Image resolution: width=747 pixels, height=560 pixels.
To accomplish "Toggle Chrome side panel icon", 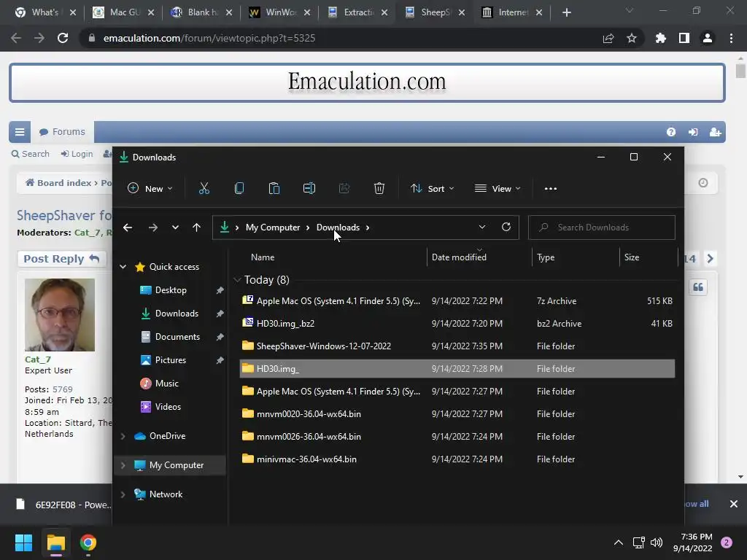I will coord(684,38).
